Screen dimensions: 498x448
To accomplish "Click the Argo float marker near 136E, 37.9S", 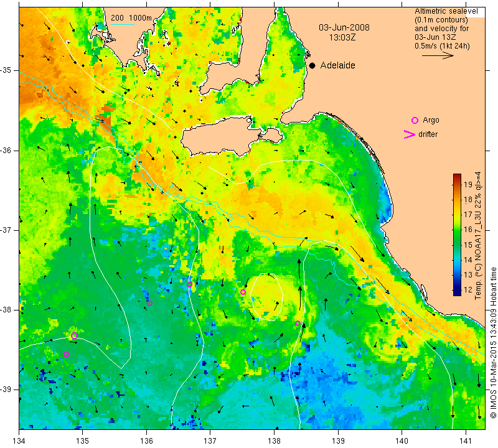I will [x=150, y=303].
